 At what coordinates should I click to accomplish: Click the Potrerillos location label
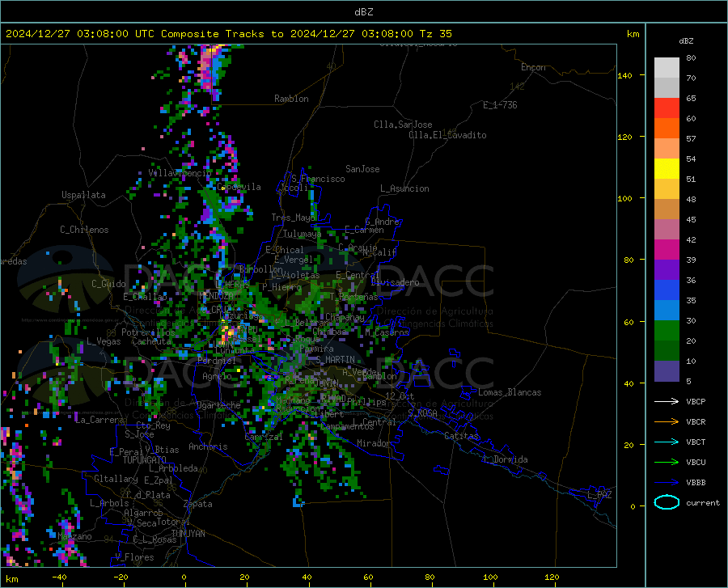pyautogui.click(x=148, y=332)
